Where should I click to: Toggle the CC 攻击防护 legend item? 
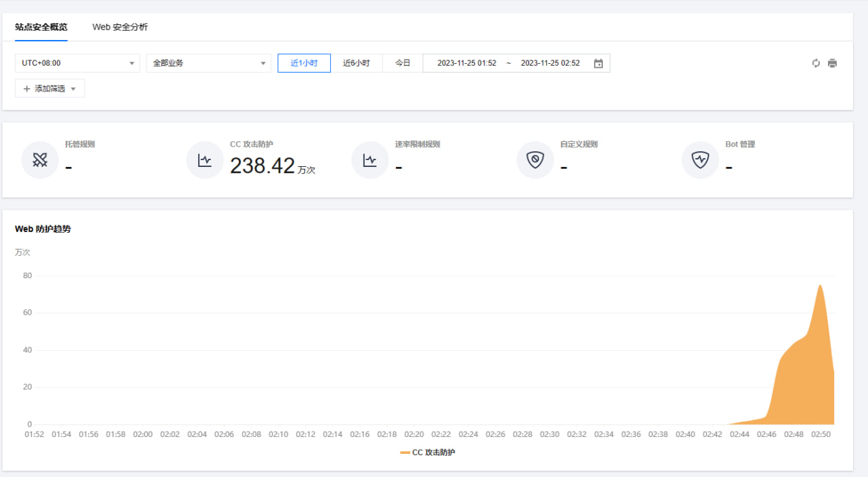click(427, 452)
